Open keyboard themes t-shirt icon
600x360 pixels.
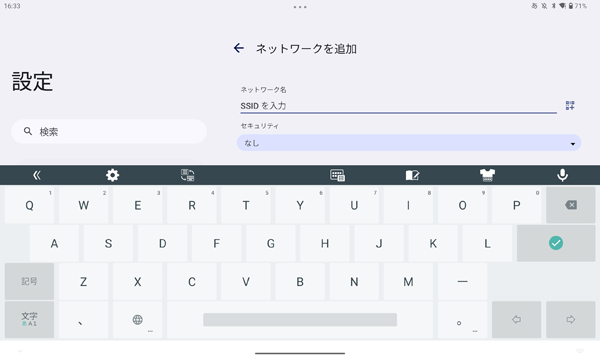click(x=488, y=175)
